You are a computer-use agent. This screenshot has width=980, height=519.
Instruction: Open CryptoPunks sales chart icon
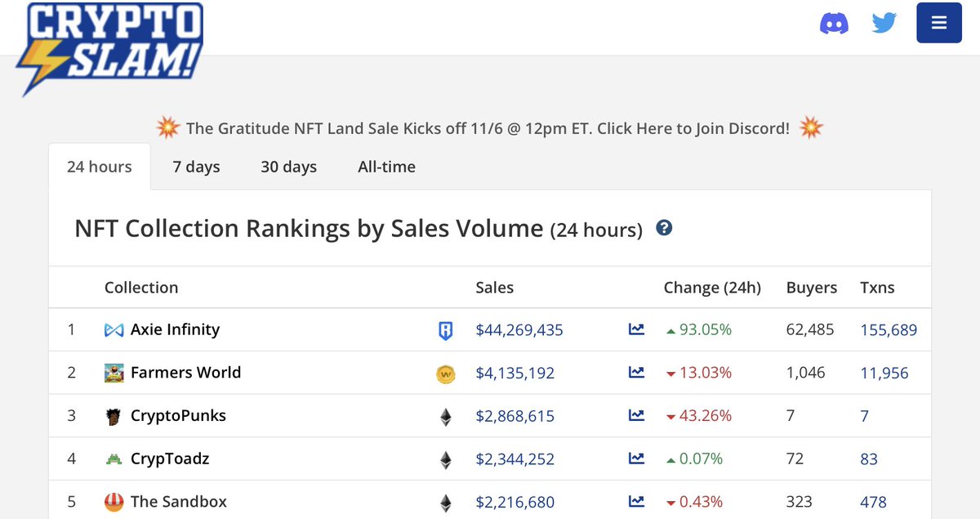click(636, 415)
